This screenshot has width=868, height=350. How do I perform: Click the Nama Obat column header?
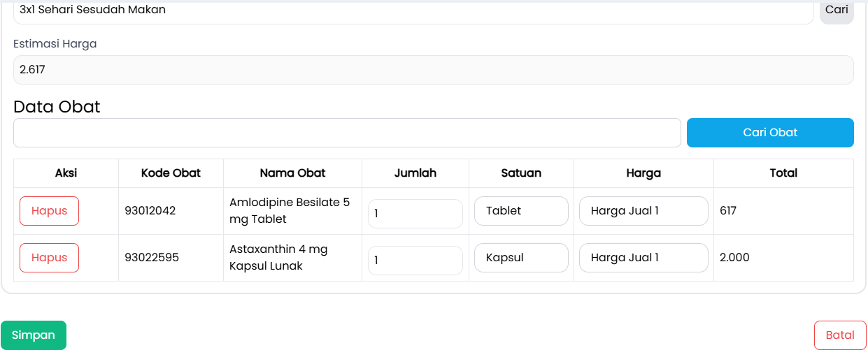pyautogui.click(x=292, y=173)
